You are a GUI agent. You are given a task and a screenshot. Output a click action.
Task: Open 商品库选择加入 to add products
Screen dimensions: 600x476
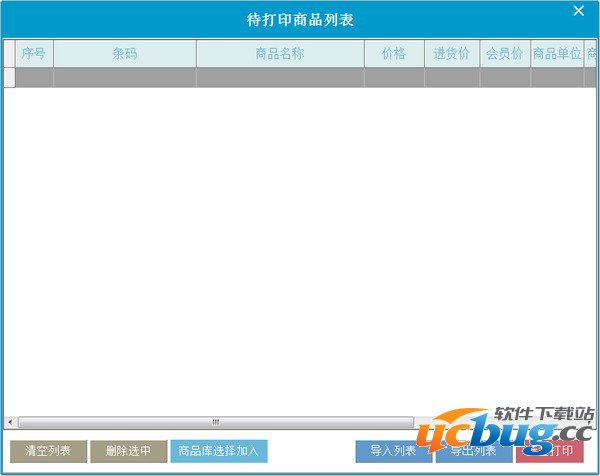pyautogui.click(x=219, y=451)
